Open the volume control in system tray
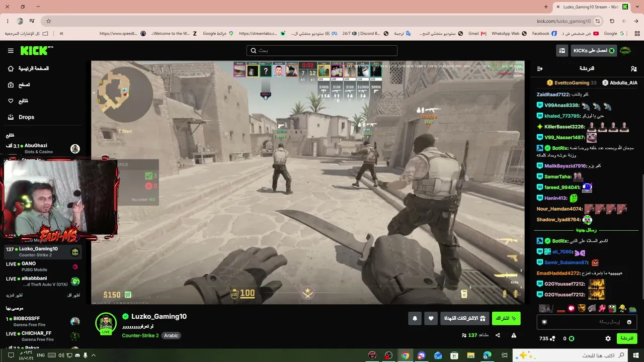Screen dimensions: 644x362 61,355
